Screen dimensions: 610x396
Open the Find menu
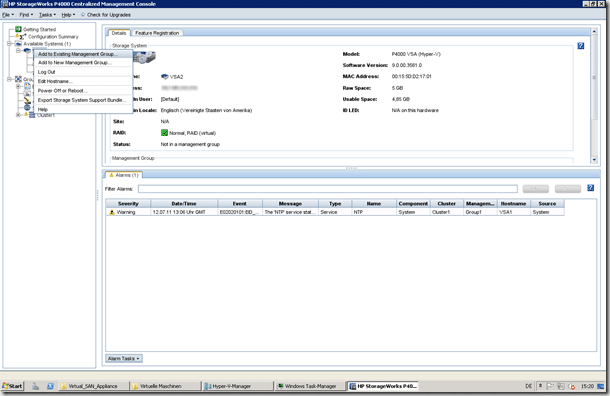26,15
